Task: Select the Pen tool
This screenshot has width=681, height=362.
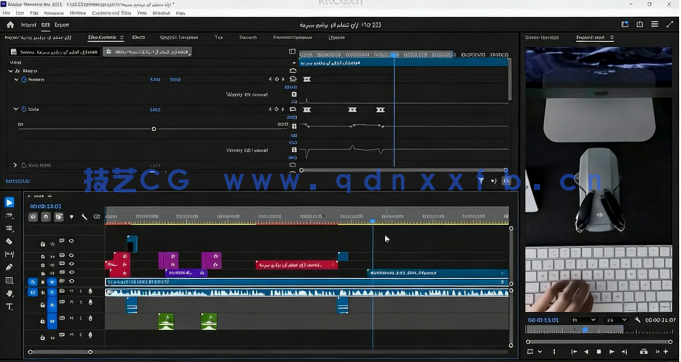Action: 9,267
